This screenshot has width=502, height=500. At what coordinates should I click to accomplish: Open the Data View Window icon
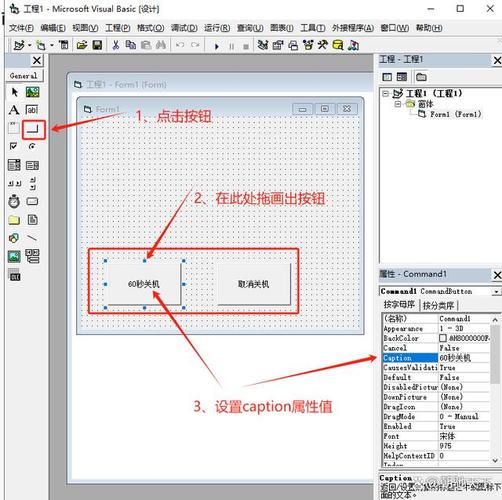pyautogui.click(x=338, y=45)
